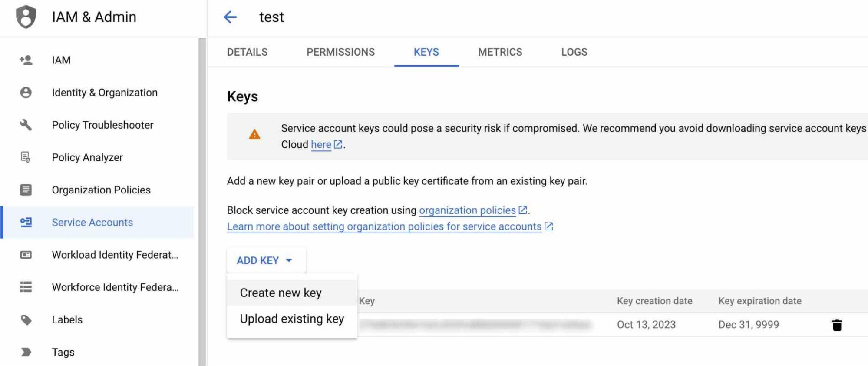The width and height of the screenshot is (868, 366).
Task: Click the Identity & Organization person icon
Action: [x=26, y=92]
